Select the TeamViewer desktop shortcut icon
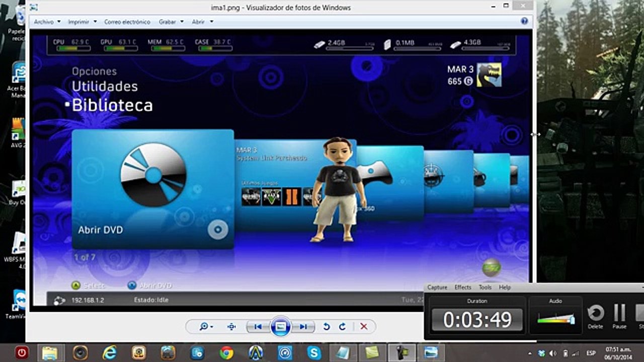Viewport: 644px width, 362px height. 18,304
